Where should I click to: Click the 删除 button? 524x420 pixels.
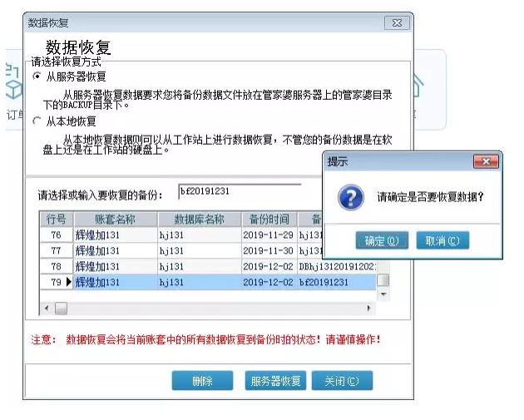pyautogui.click(x=202, y=381)
